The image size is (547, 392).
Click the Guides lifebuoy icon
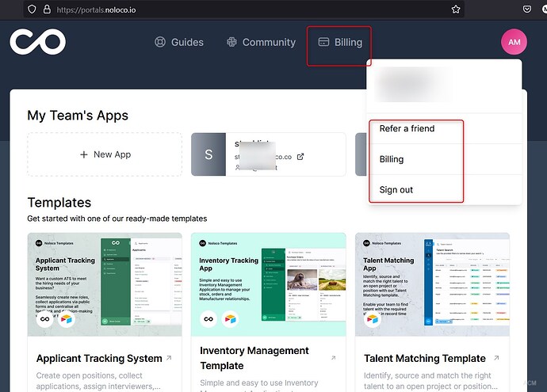coord(160,42)
